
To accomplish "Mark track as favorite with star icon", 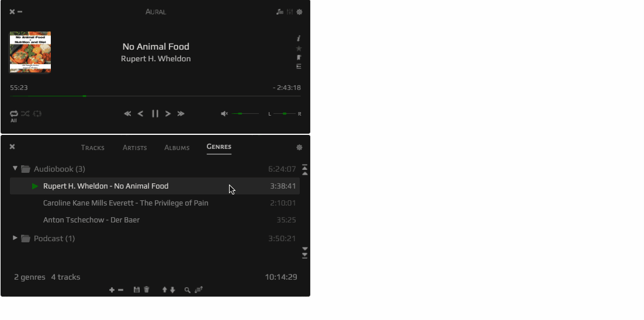I will click(299, 48).
